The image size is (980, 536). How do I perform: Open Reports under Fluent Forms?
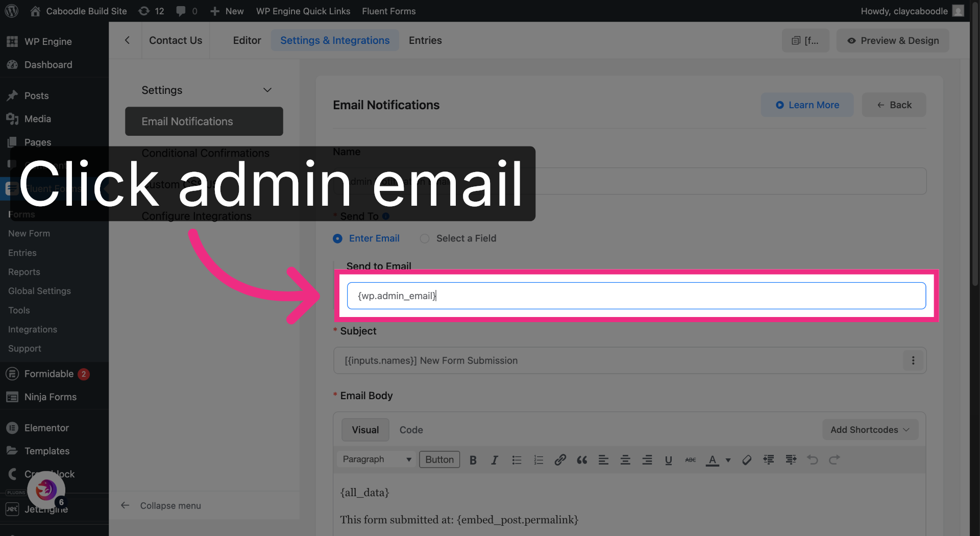[24, 272]
